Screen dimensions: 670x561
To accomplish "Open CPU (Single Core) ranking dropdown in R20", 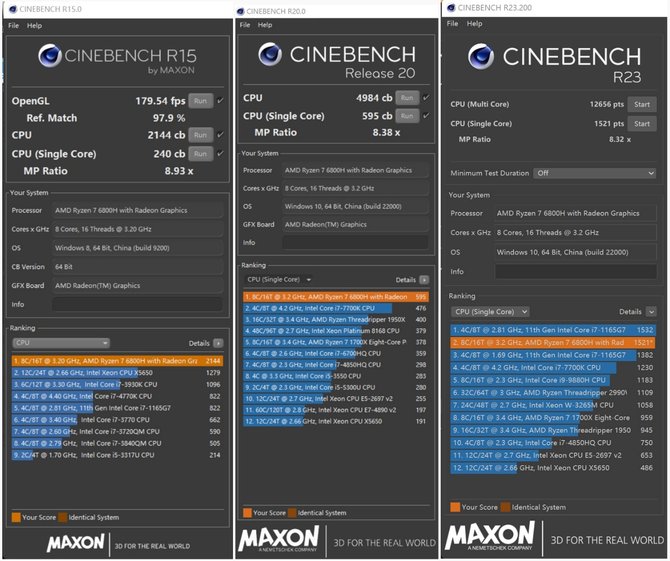I will (x=279, y=279).
